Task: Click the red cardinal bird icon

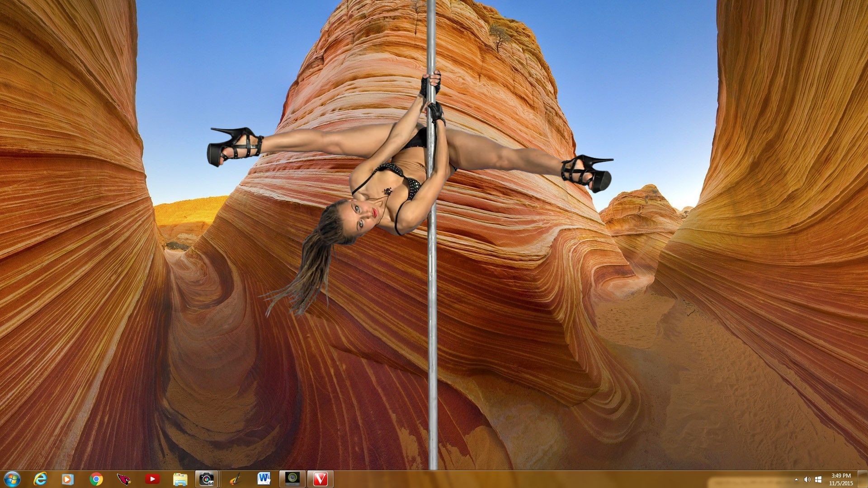Action: [124, 479]
